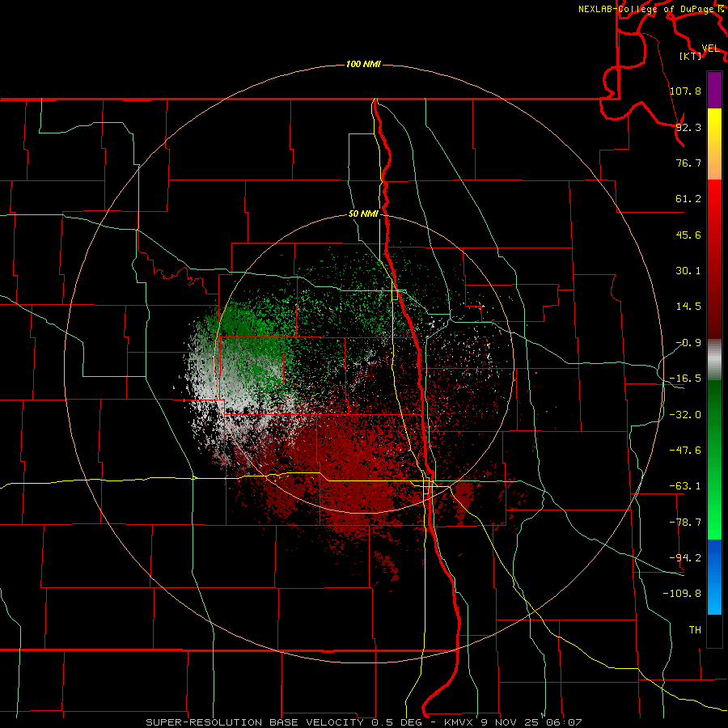728x728 pixels.
Task: Select the 107.8 velocity scale value
Action: [685, 91]
